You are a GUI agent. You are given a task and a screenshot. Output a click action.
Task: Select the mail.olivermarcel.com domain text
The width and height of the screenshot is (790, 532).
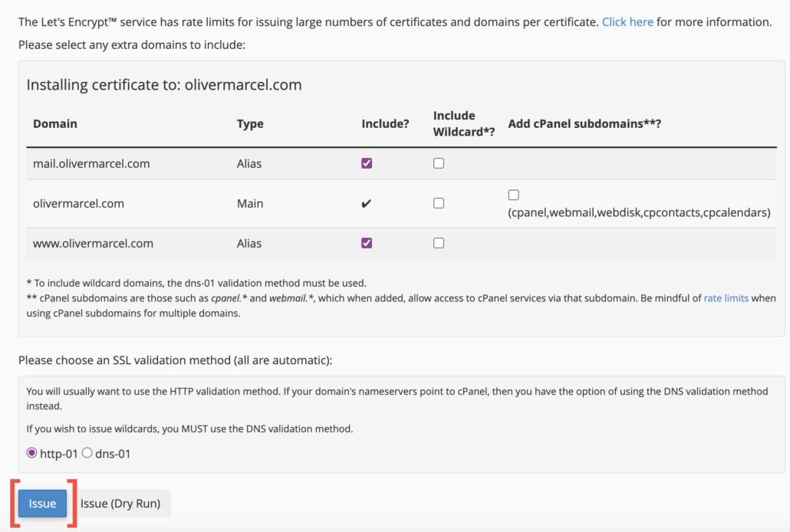point(91,164)
